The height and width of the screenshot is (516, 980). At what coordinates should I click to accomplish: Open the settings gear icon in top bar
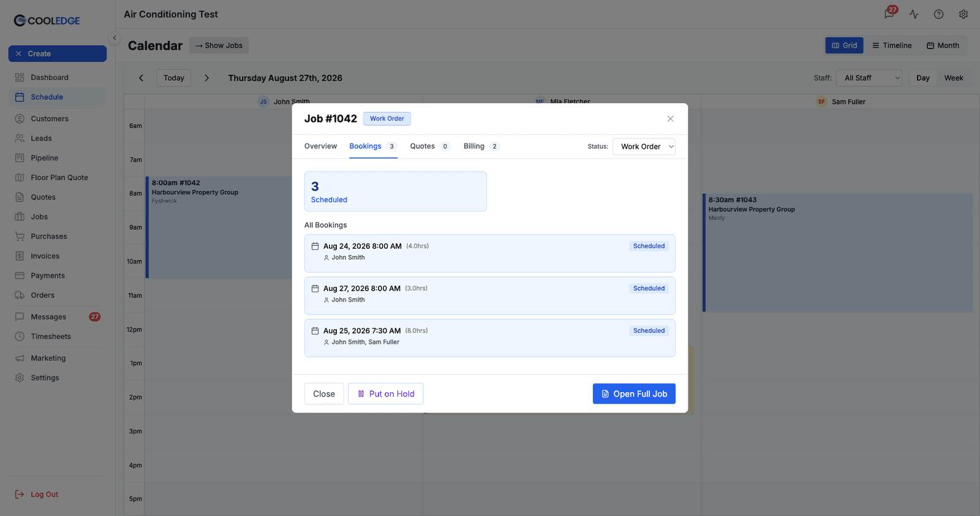(963, 14)
